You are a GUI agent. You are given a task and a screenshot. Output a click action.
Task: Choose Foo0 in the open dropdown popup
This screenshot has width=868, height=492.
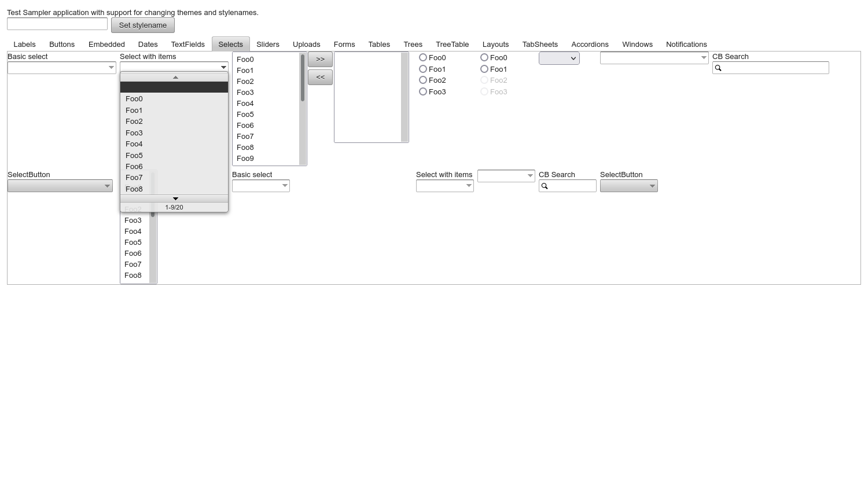[x=174, y=99]
